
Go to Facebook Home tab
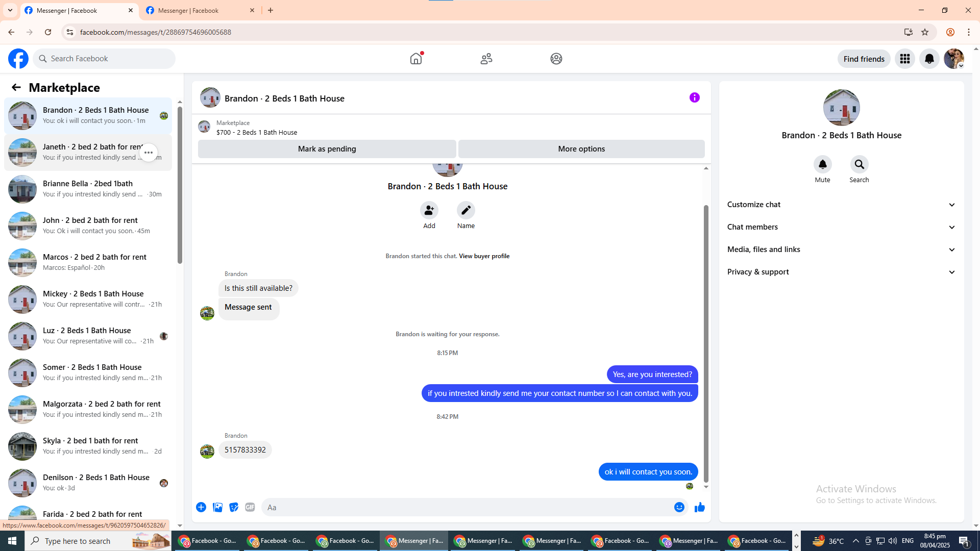(x=416, y=59)
